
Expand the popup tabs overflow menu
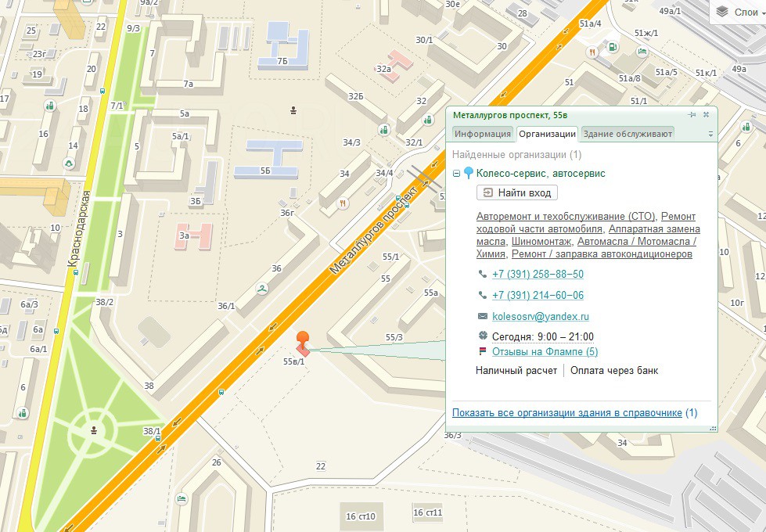click(x=710, y=135)
